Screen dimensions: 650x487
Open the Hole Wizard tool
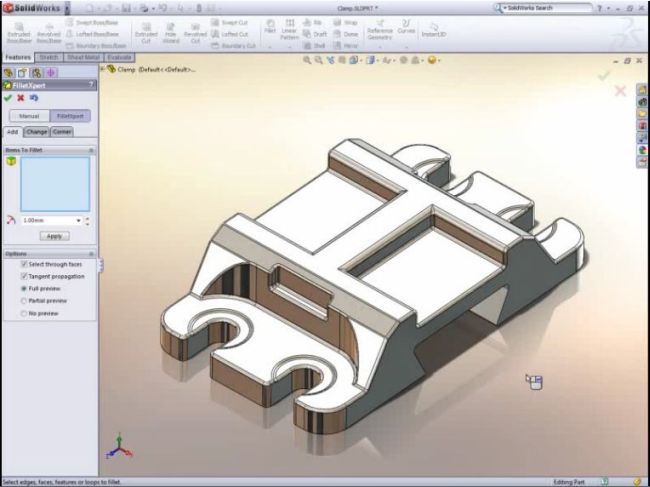point(170,32)
